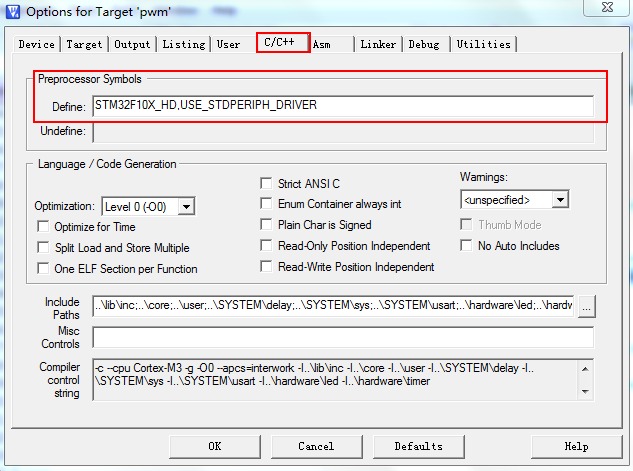The width and height of the screenshot is (633, 471).
Task: Click the Cancel button
Action: click(316, 446)
